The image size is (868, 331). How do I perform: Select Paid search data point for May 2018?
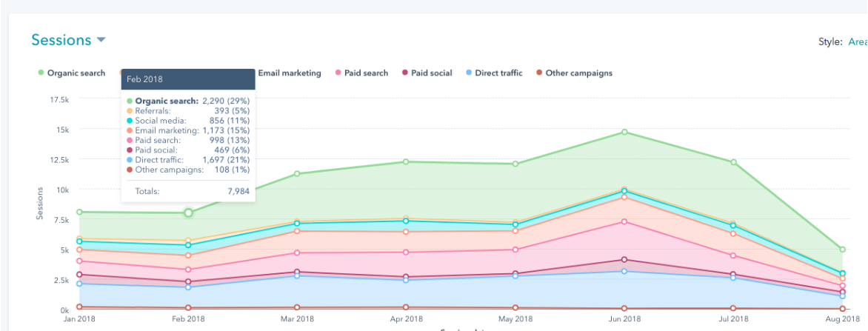tap(515, 250)
